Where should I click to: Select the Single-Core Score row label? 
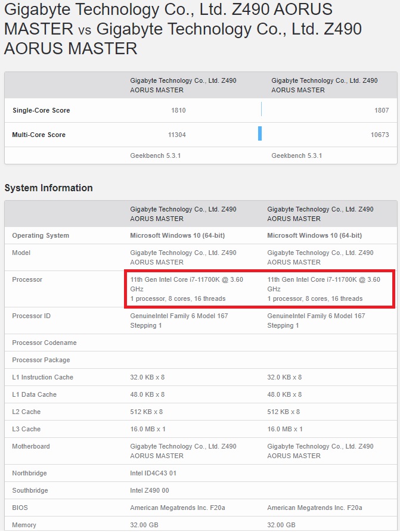pyautogui.click(x=41, y=110)
